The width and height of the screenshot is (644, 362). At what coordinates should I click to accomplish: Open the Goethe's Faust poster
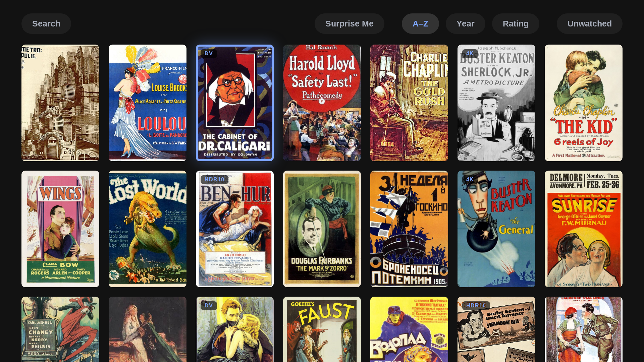[x=322, y=329]
